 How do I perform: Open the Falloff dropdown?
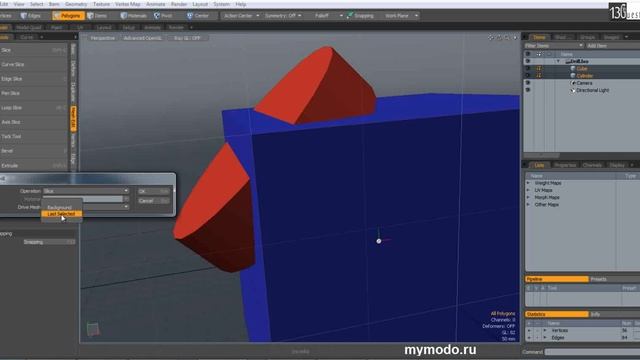click(328, 16)
